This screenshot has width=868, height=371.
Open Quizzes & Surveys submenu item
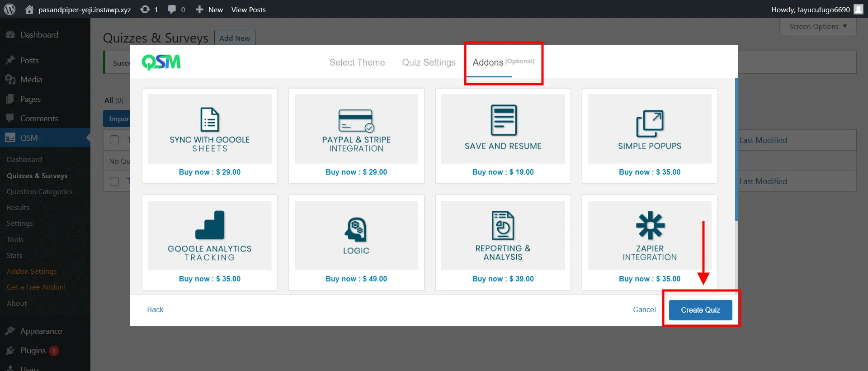[37, 176]
